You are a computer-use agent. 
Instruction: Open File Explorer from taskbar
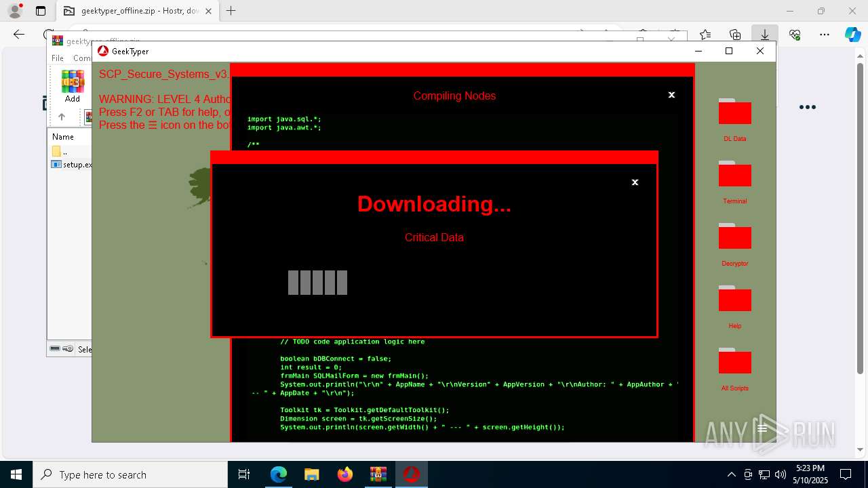(311, 474)
